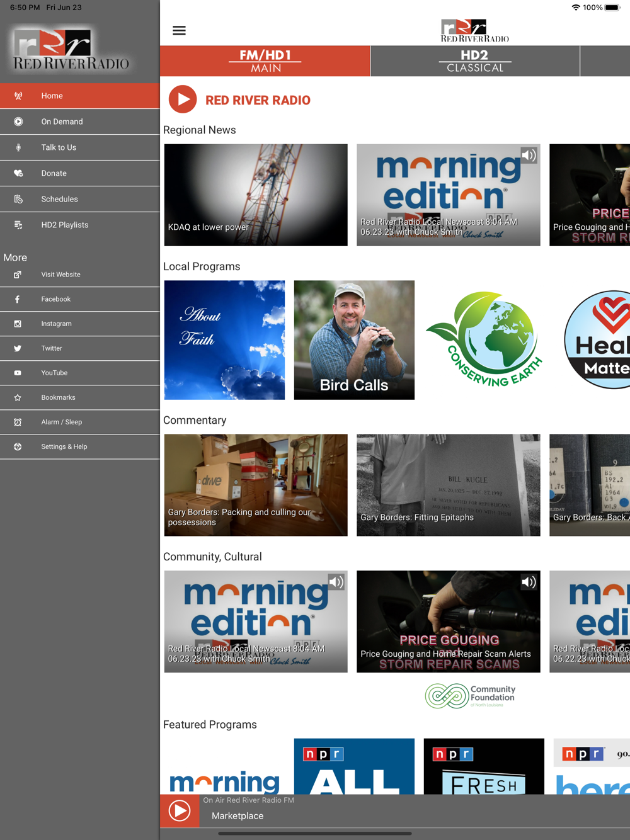The image size is (630, 840).
Task: Click the Twitter bird icon
Action: [18, 348]
